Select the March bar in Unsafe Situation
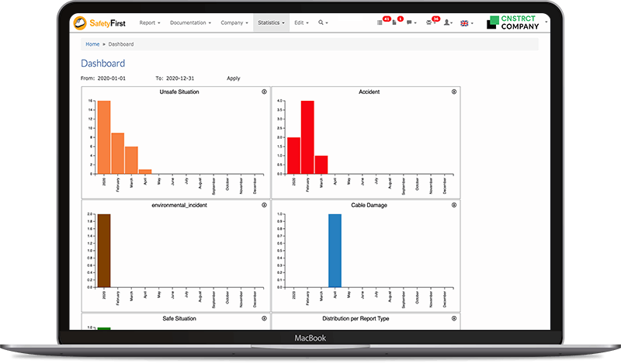Viewport: 621px width, 364px height. point(131,160)
